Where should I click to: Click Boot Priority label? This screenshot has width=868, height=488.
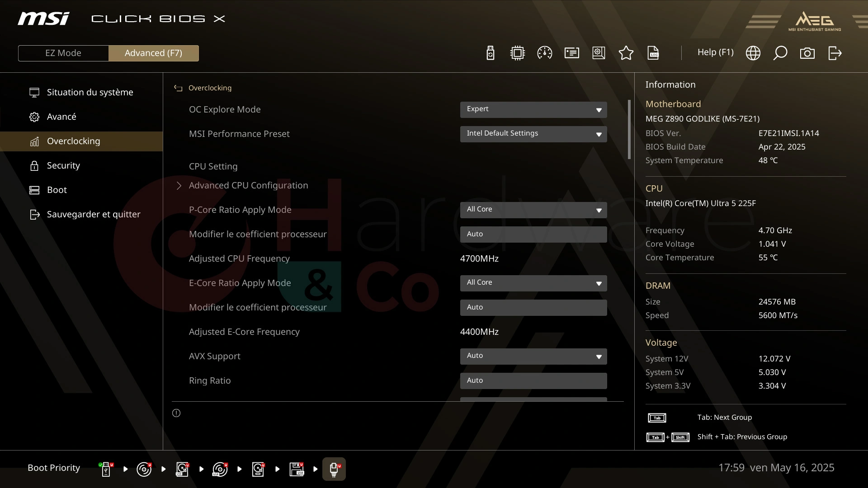[54, 468]
